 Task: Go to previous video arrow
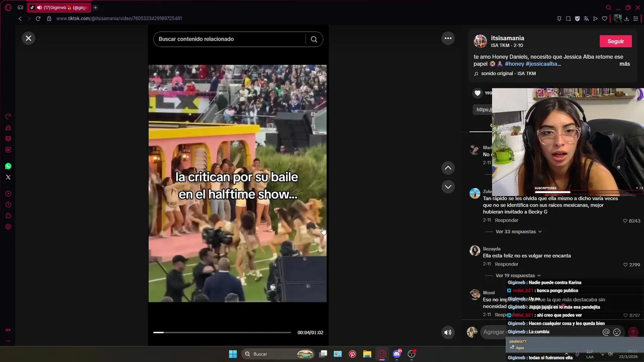[x=448, y=168]
